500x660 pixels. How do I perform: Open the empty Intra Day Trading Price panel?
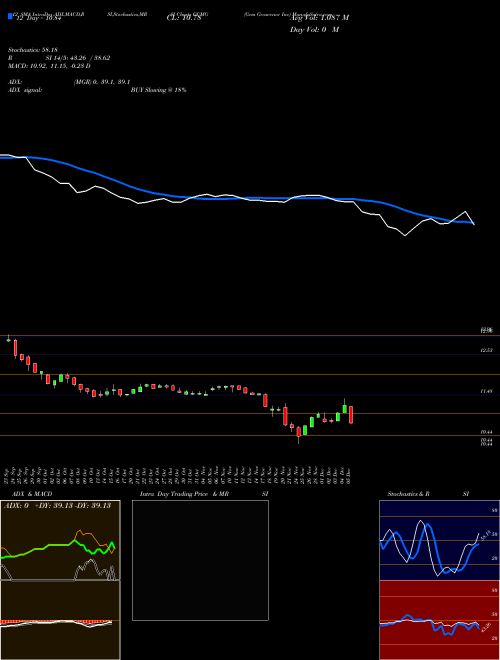[x=200, y=560]
